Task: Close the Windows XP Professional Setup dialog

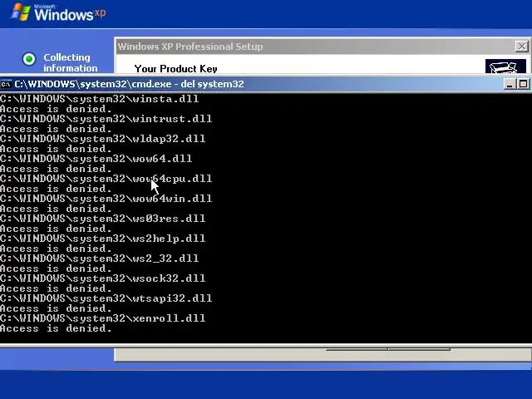Action: coord(521,47)
